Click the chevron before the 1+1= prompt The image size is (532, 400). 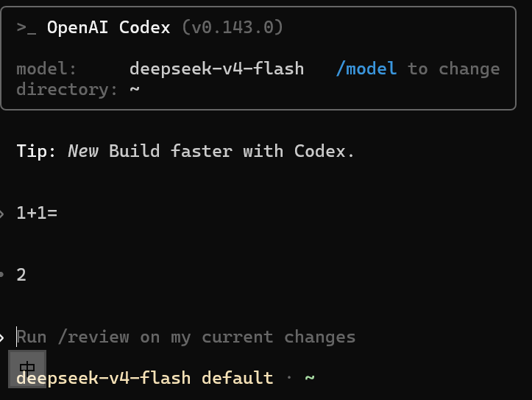tap(1, 214)
